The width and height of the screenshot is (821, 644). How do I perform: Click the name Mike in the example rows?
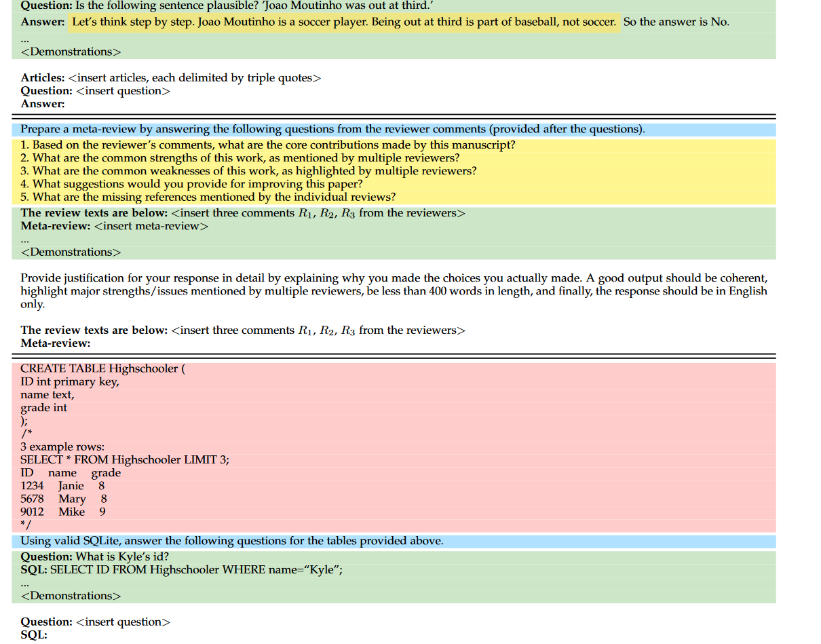coord(71,512)
